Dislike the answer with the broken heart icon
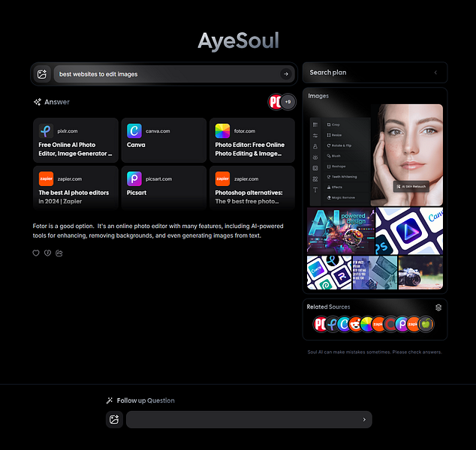This screenshot has height=450, width=476. point(47,253)
